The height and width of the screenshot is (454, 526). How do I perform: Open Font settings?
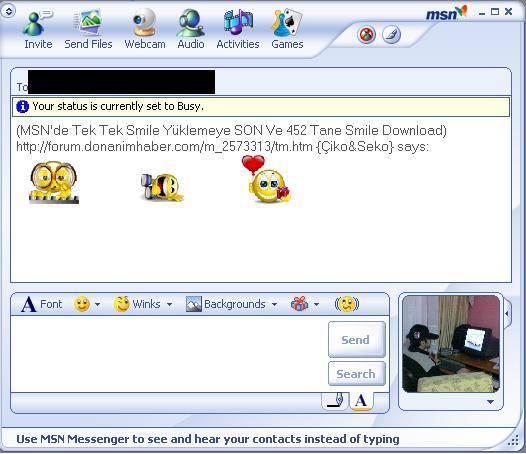(42, 304)
